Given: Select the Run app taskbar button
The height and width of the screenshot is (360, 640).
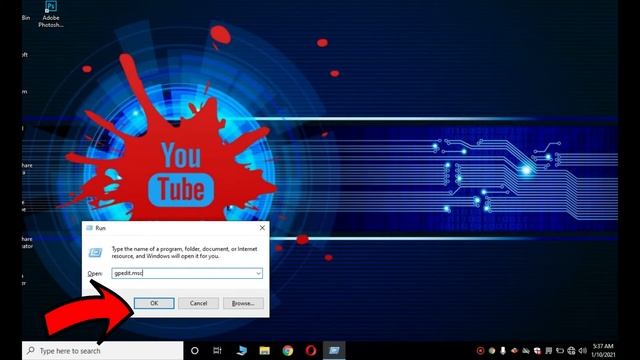Looking at the screenshot, I should (334, 351).
